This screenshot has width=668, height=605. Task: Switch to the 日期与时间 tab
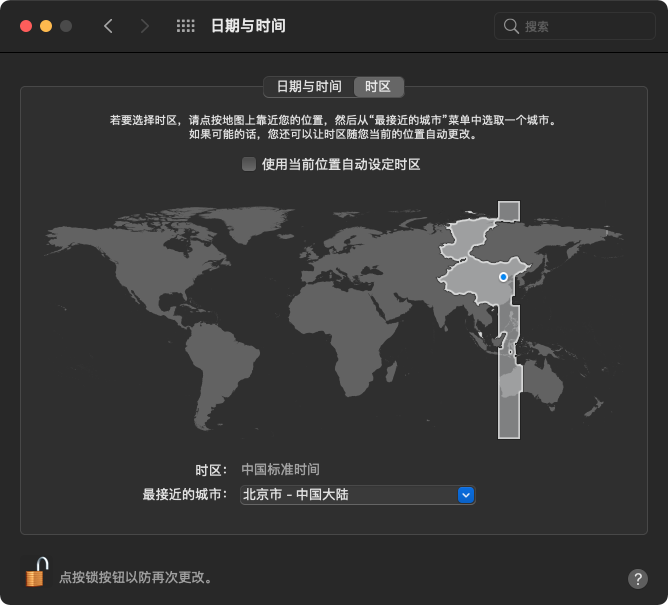point(308,86)
